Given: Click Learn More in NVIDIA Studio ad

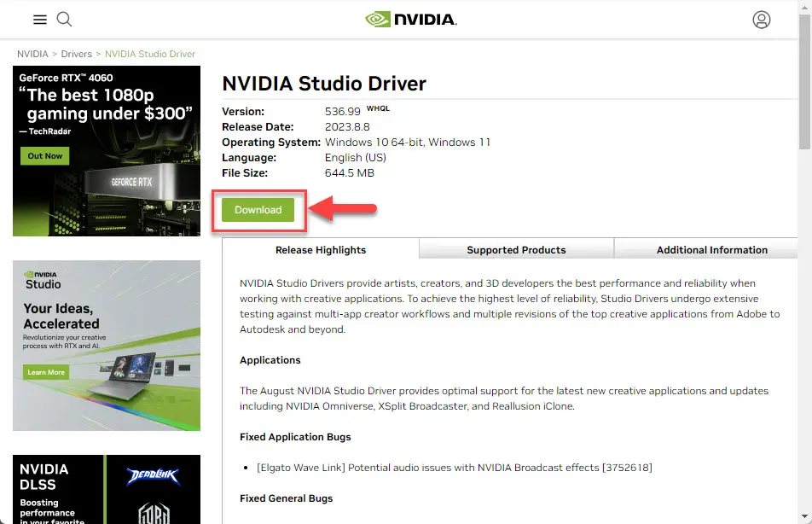Looking at the screenshot, I should coord(46,372).
